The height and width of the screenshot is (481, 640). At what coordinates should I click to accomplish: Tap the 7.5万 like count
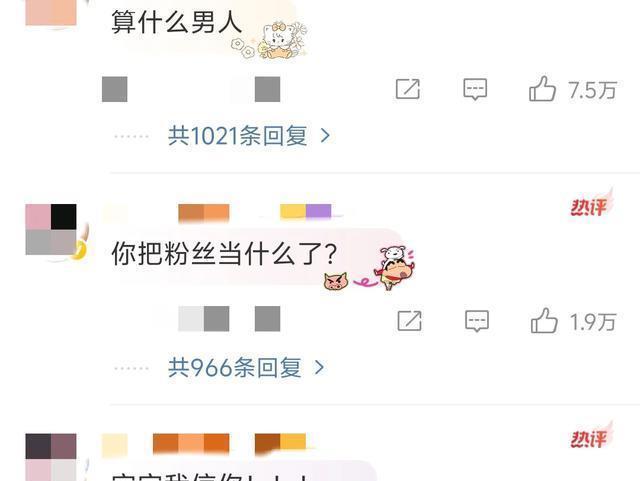click(593, 90)
